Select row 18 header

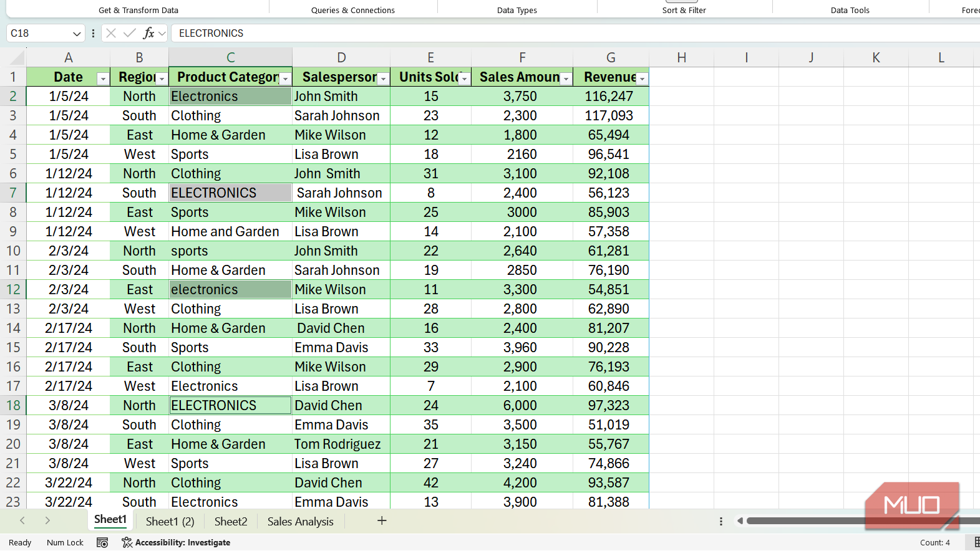click(13, 405)
